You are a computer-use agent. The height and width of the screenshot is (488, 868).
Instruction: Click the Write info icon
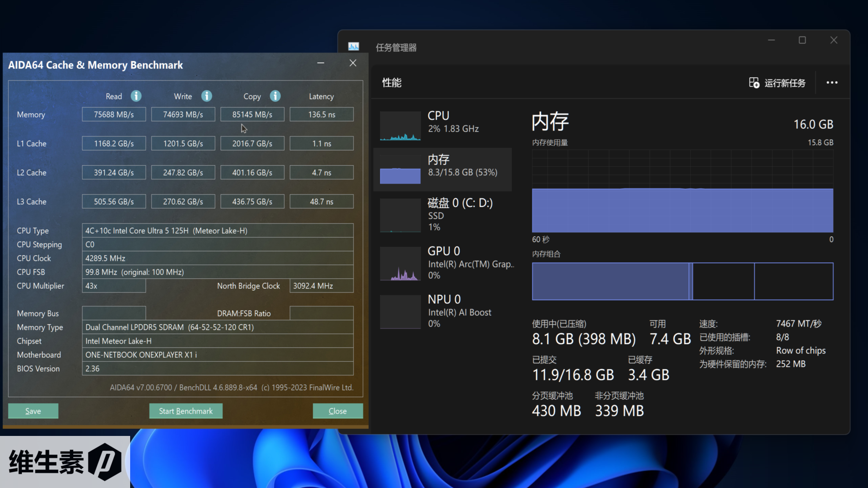[x=206, y=96]
